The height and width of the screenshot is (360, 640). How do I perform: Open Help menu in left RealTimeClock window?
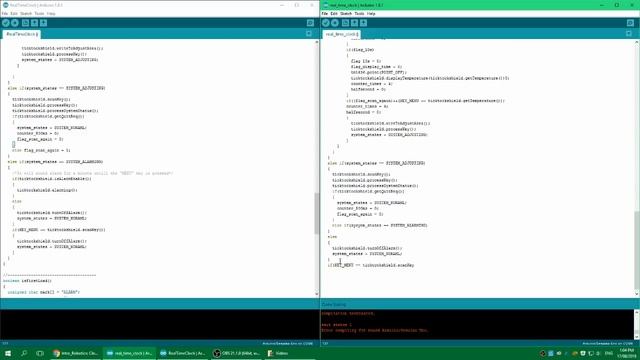[x=51, y=13]
